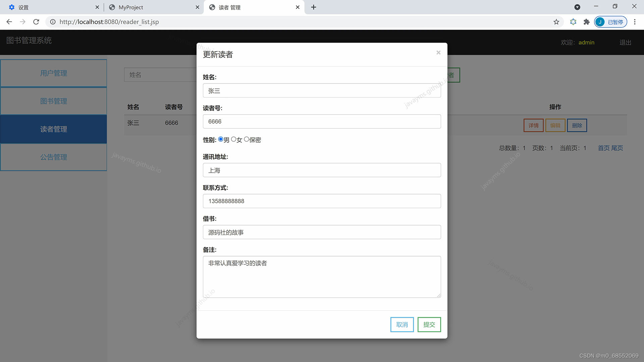
Task: Bookmark this page with the star icon
Action: (x=556, y=22)
